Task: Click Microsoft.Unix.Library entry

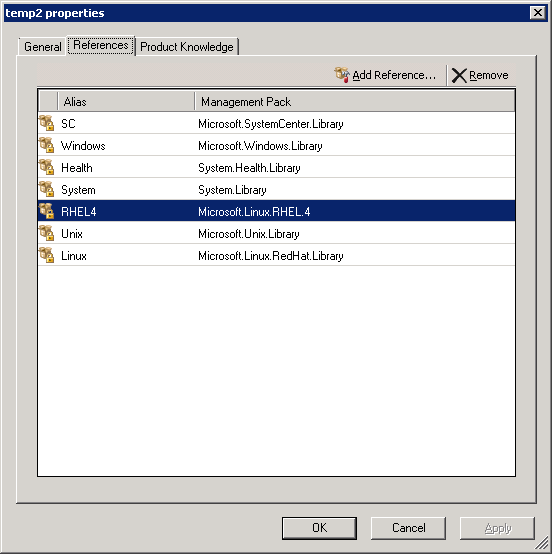Action: [x=249, y=234]
